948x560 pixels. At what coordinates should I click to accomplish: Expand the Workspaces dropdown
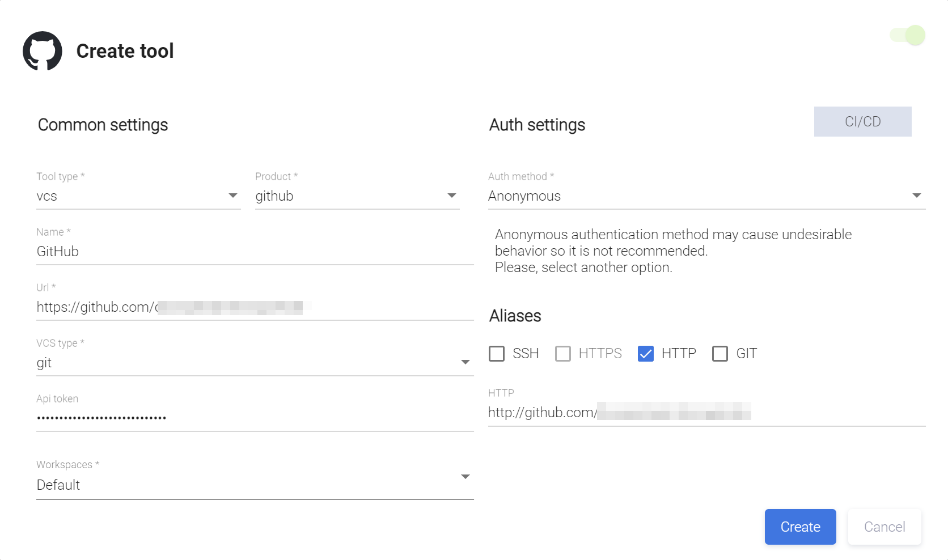click(x=254, y=485)
